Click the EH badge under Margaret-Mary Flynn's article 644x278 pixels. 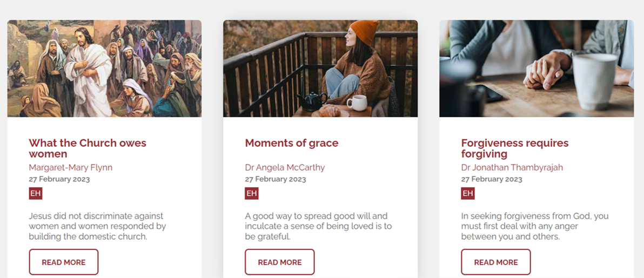coord(36,193)
